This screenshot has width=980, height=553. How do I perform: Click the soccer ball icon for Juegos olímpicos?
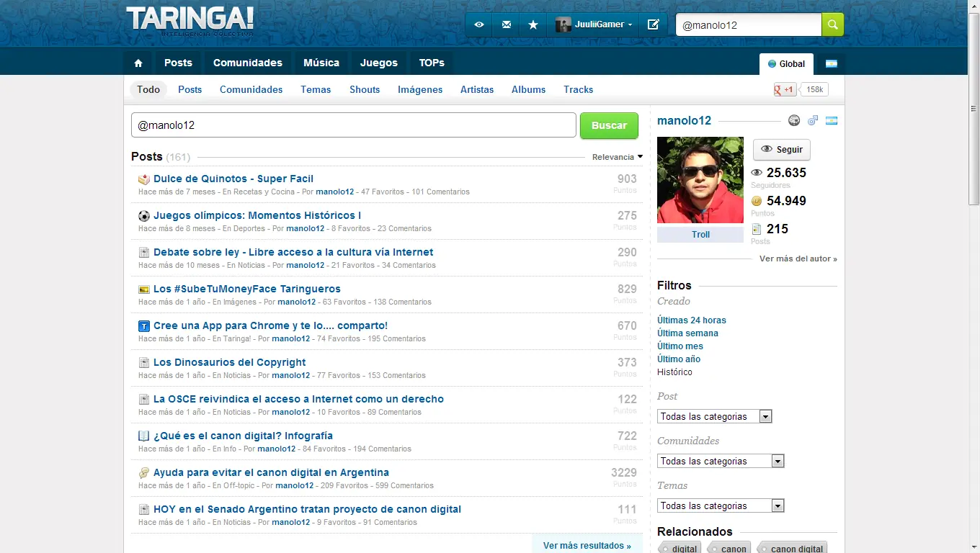144,216
